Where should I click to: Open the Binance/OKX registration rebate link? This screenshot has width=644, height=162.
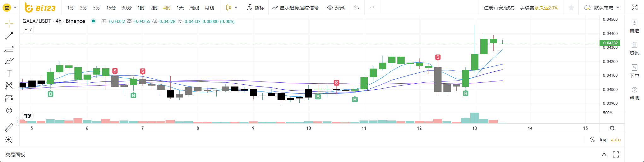coord(521,8)
